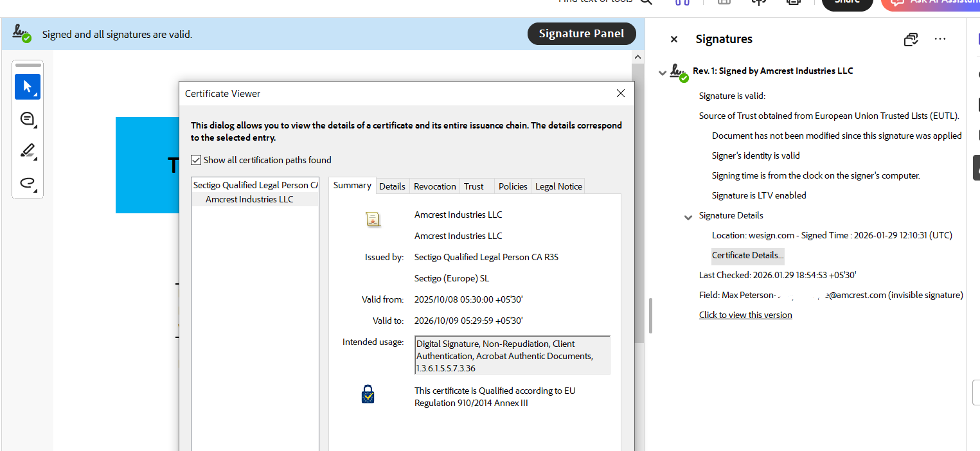Click the Signatures panel heading

click(724, 39)
